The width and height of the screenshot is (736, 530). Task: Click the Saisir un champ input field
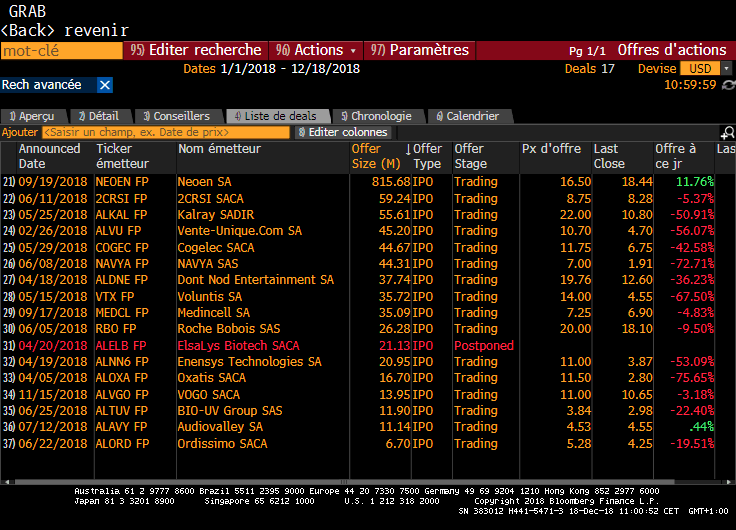166,132
